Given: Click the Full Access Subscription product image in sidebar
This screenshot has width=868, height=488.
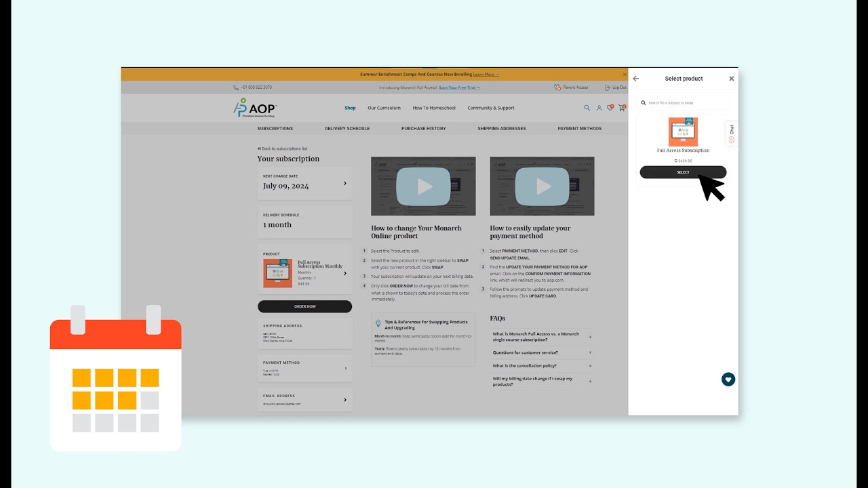Looking at the screenshot, I should 683,131.
